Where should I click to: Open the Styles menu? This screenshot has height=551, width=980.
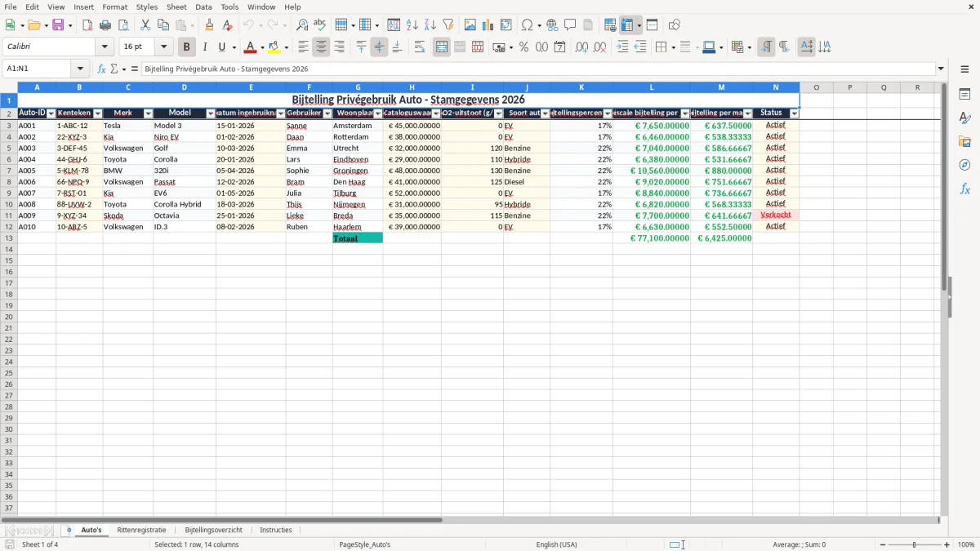tap(147, 7)
